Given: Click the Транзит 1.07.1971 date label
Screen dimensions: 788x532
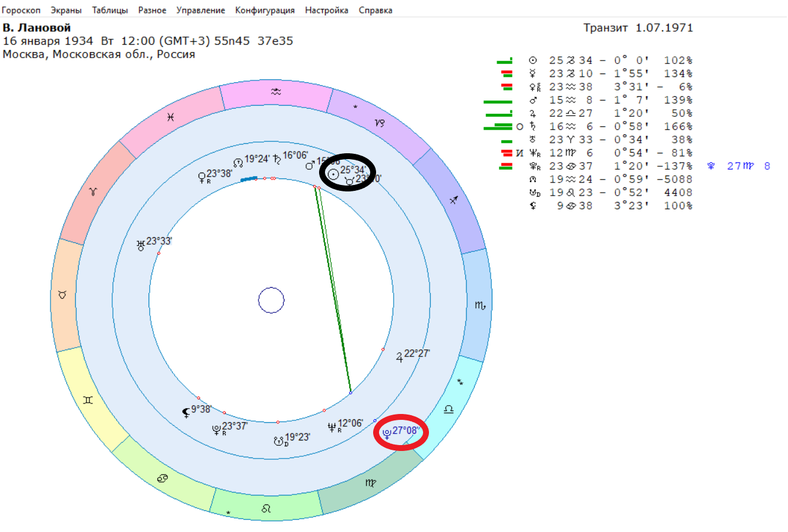Looking at the screenshot, I should coord(638,28).
